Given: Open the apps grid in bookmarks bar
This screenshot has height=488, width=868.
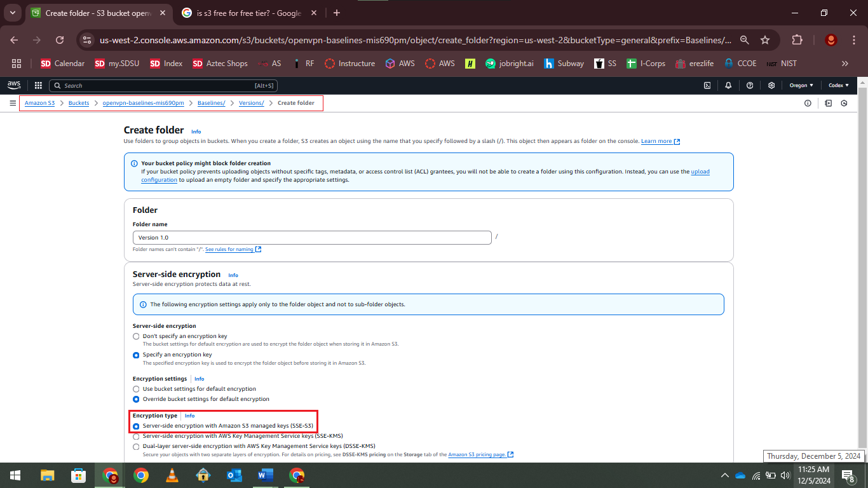Looking at the screenshot, I should pos(17,64).
